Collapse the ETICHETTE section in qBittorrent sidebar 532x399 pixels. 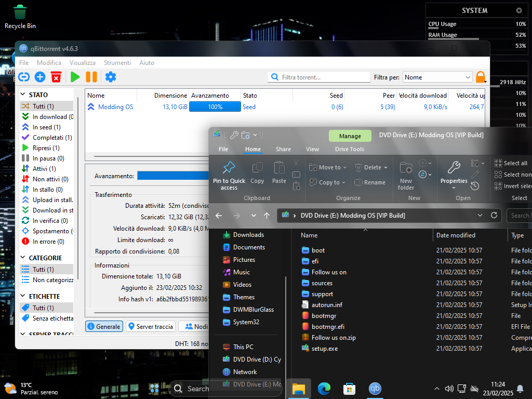[23, 296]
